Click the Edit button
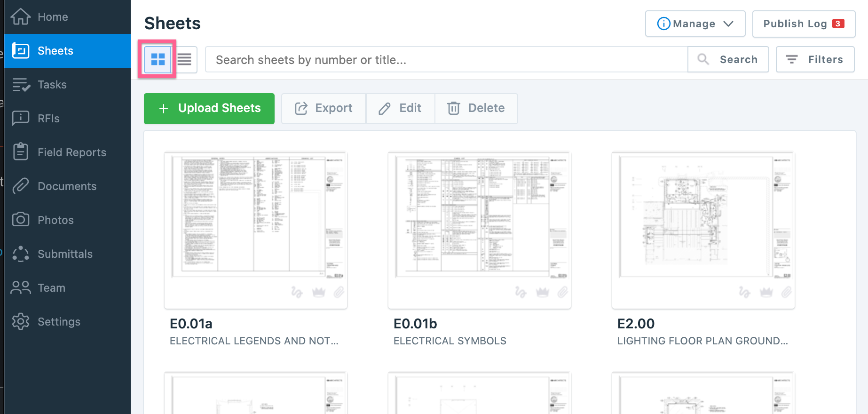The image size is (868, 414). [x=400, y=109]
